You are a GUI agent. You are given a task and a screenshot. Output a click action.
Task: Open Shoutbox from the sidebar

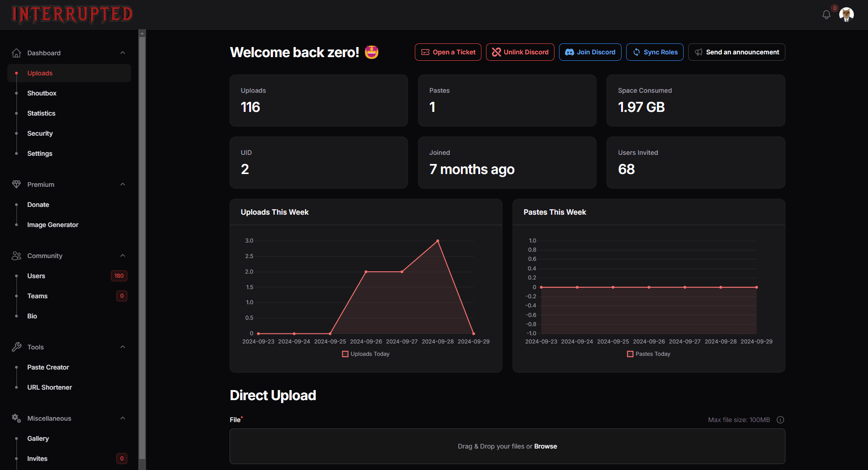(x=69, y=93)
